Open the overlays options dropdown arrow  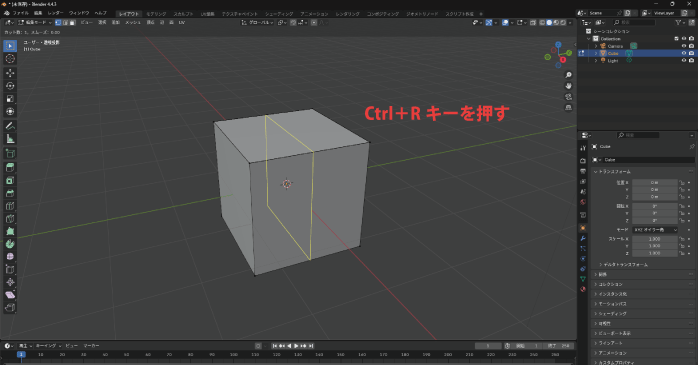pos(512,22)
